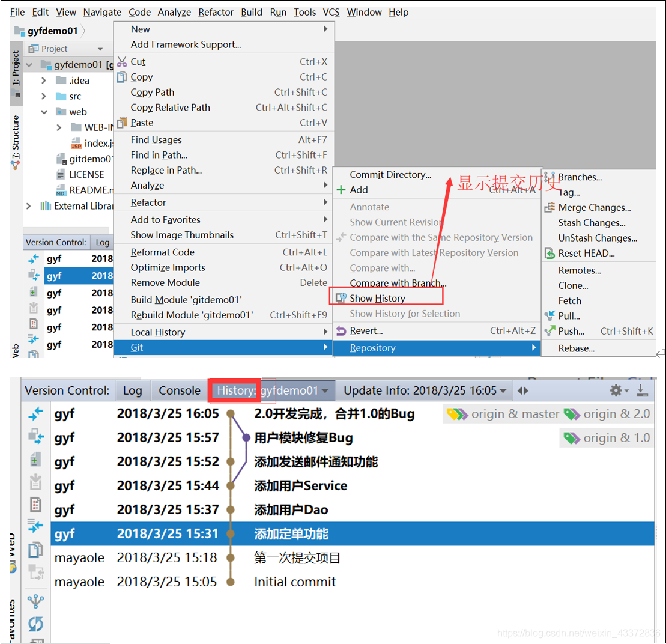Choose Repository submenu entry

point(437,348)
